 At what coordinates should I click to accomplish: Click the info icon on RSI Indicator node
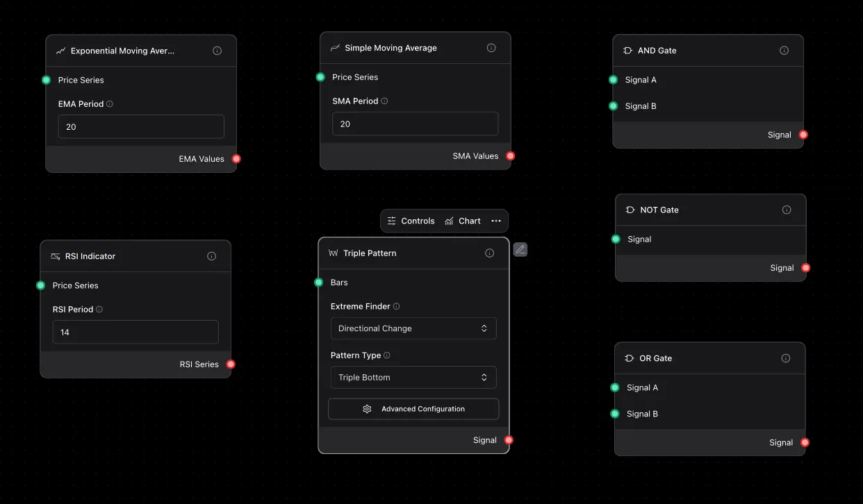211,256
